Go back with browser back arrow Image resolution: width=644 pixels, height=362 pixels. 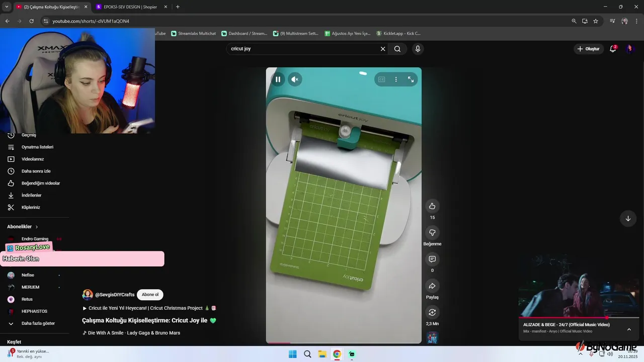pyautogui.click(x=7, y=21)
